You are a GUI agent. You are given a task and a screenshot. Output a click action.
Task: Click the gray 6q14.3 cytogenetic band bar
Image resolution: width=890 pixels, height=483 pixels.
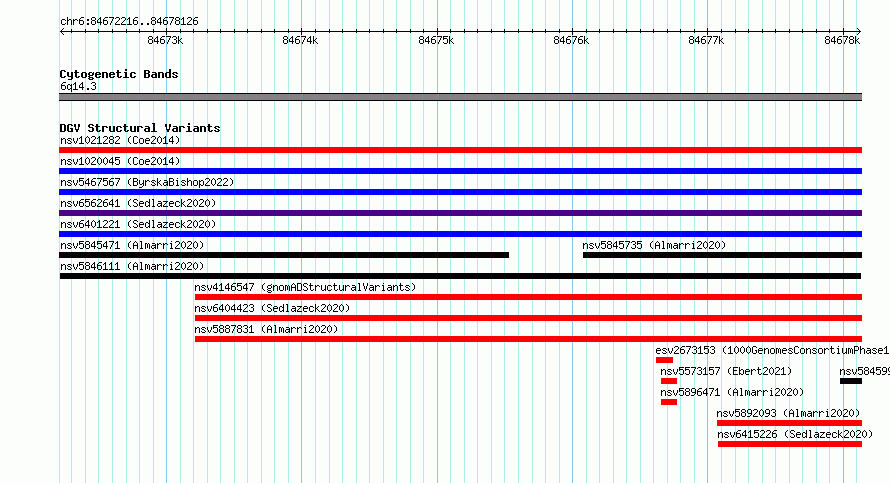click(x=460, y=97)
